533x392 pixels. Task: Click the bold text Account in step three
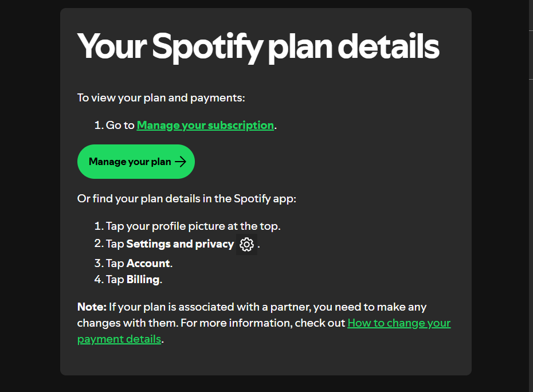pyautogui.click(x=148, y=263)
